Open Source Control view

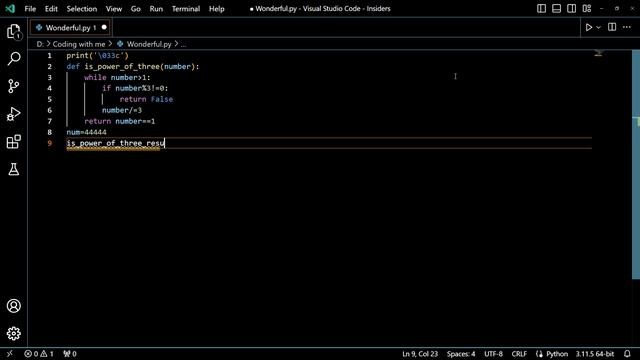click(x=13, y=86)
